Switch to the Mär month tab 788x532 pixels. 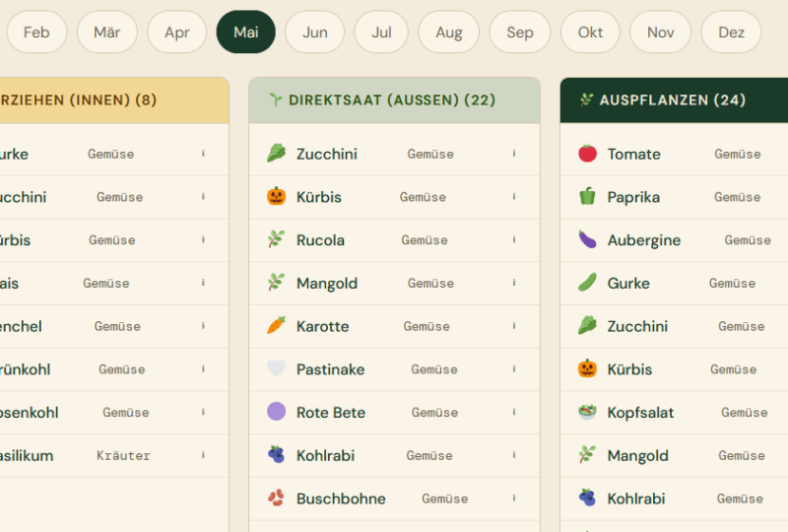pos(107,33)
